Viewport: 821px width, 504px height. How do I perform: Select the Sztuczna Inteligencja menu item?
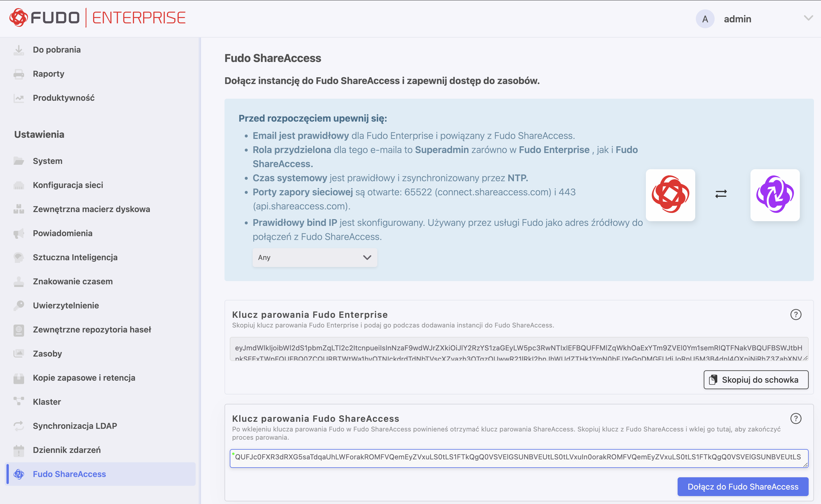click(75, 257)
